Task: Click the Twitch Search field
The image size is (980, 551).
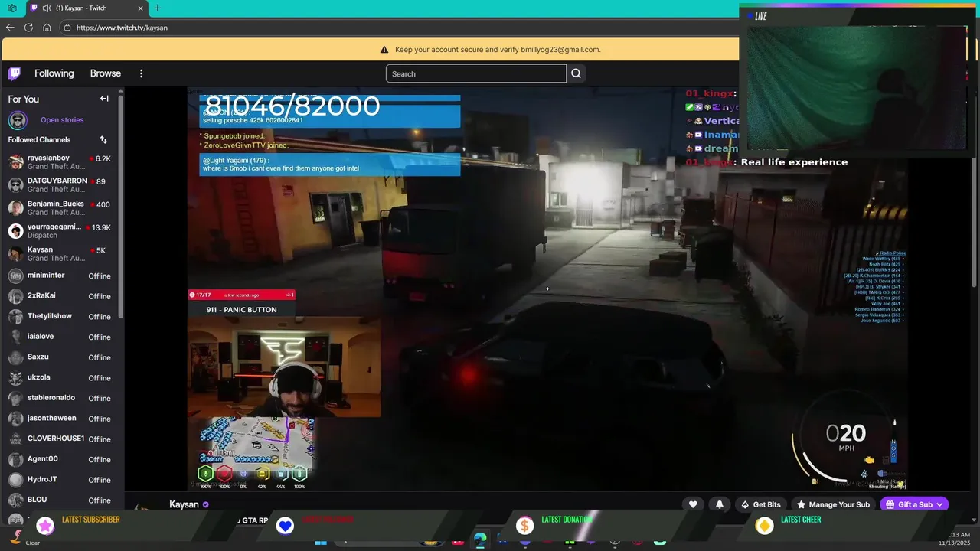Action: pyautogui.click(x=475, y=73)
